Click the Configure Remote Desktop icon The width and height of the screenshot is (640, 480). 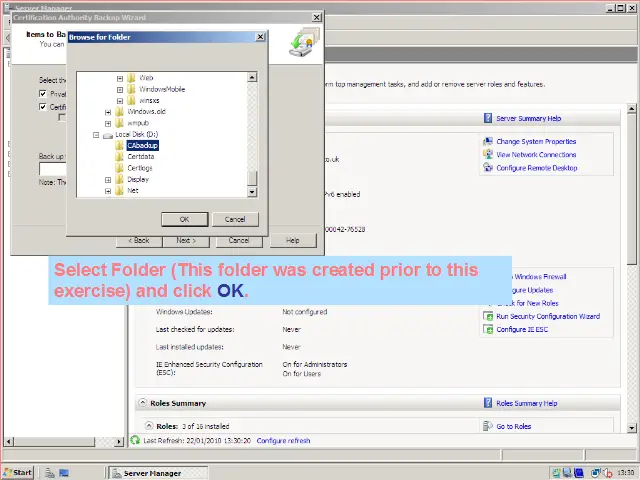tap(488, 168)
